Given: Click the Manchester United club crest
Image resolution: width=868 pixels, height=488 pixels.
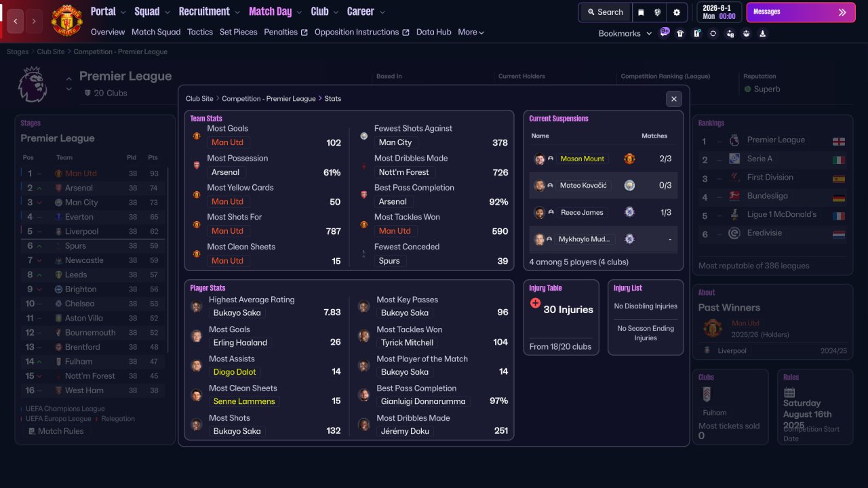Looking at the screenshot, I should (66, 21).
